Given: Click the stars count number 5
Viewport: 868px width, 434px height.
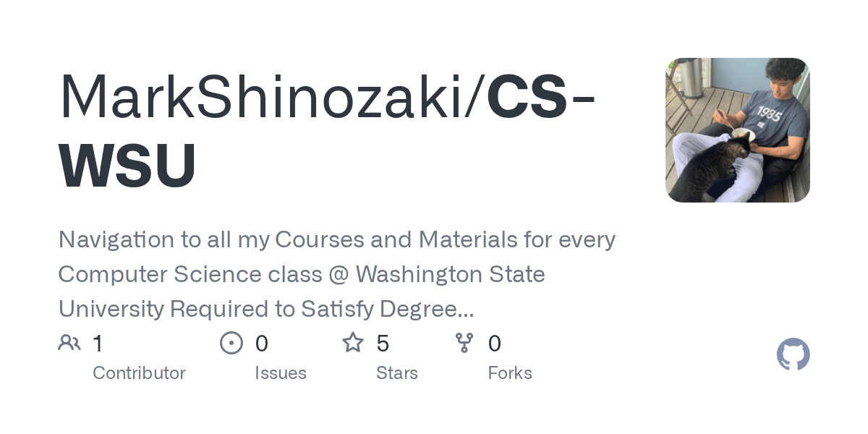Looking at the screenshot, I should coord(383,344).
